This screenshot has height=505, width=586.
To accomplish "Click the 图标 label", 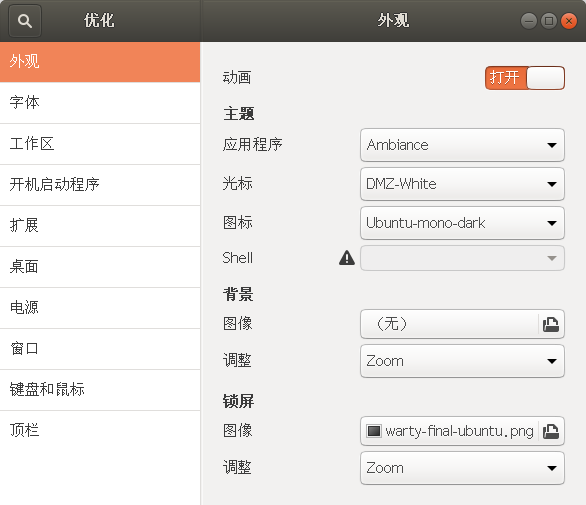I will click(x=238, y=223).
